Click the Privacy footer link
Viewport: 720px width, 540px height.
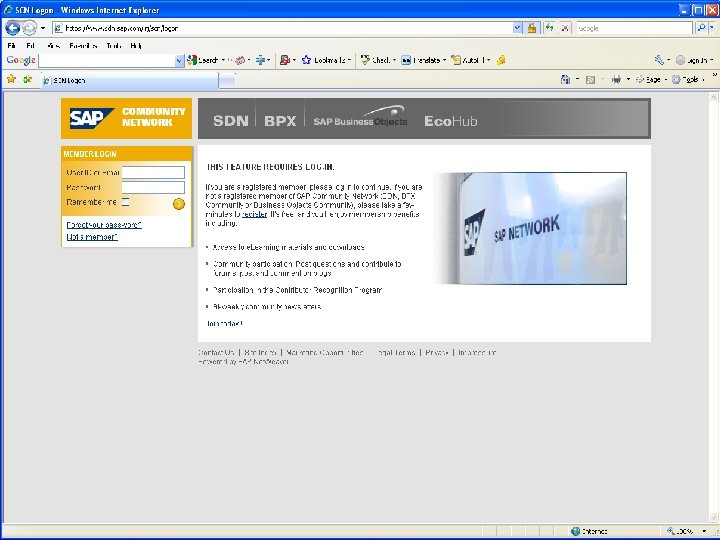[x=436, y=353]
